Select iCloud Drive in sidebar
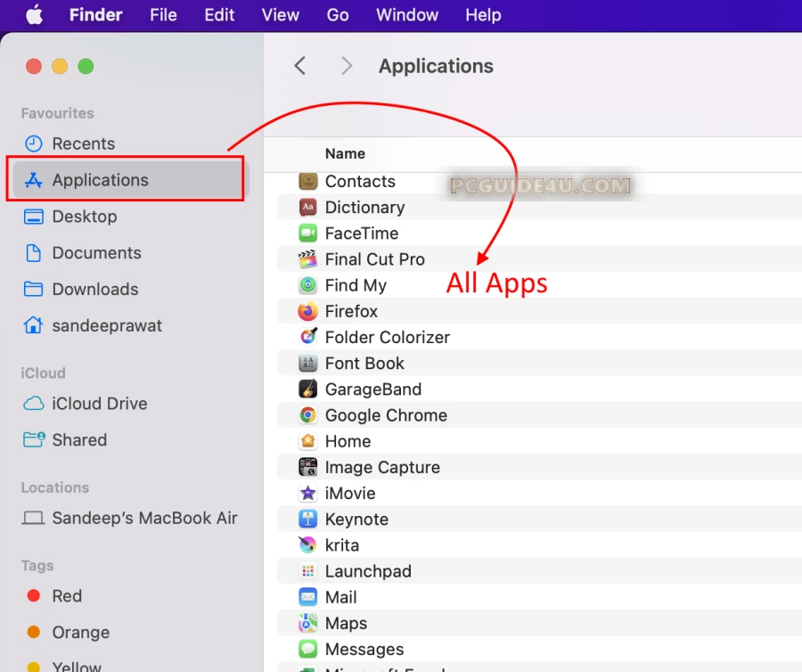This screenshot has width=802, height=672. coord(99,404)
